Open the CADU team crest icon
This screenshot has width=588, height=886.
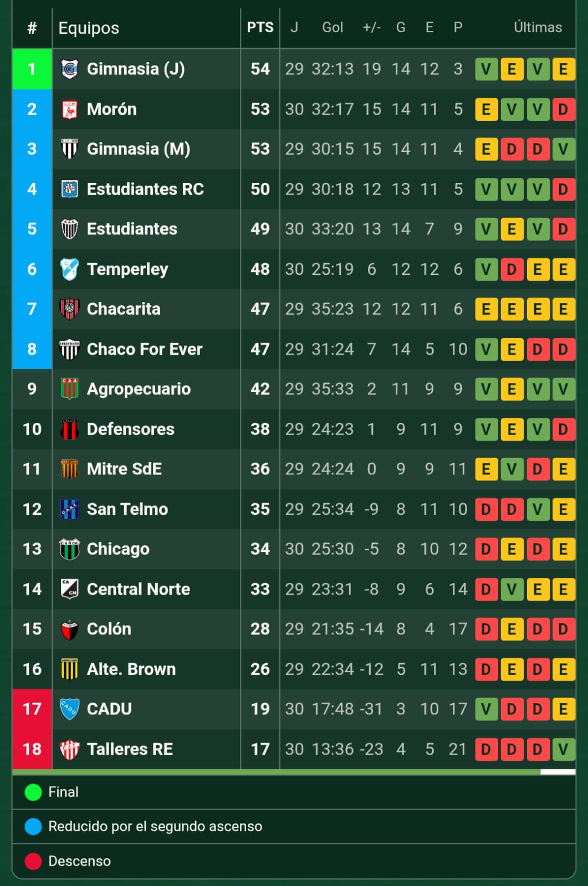69,709
